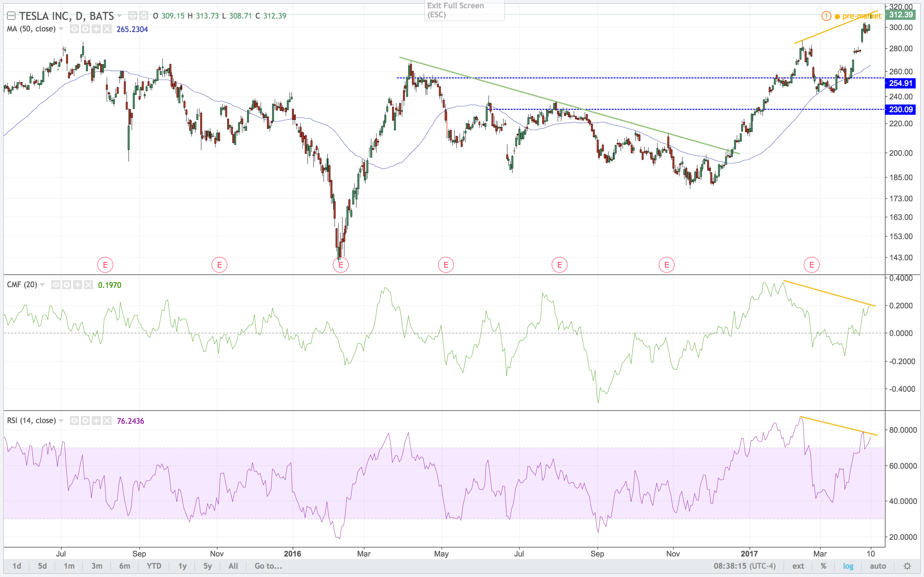This screenshot has width=924, height=577.
Task: Select the YTD time range
Action: (154, 566)
